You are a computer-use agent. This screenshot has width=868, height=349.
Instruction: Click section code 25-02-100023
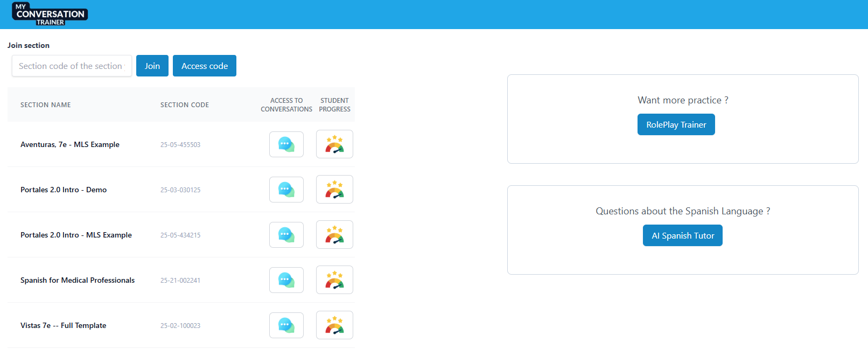[x=180, y=326]
